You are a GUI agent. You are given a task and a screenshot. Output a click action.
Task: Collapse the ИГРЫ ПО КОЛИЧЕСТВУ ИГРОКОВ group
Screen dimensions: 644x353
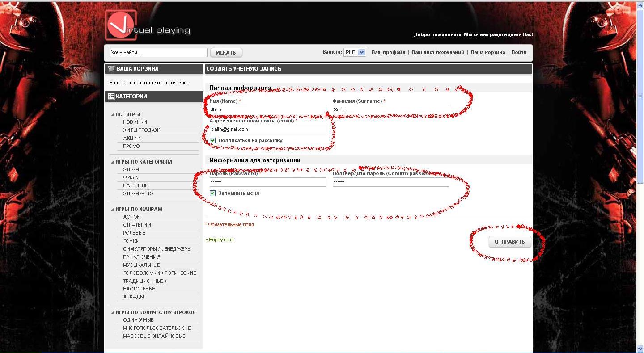(113, 312)
